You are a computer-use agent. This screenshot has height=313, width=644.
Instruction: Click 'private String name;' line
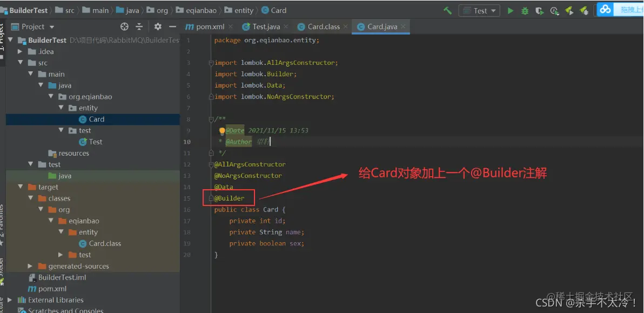tap(266, 232)
